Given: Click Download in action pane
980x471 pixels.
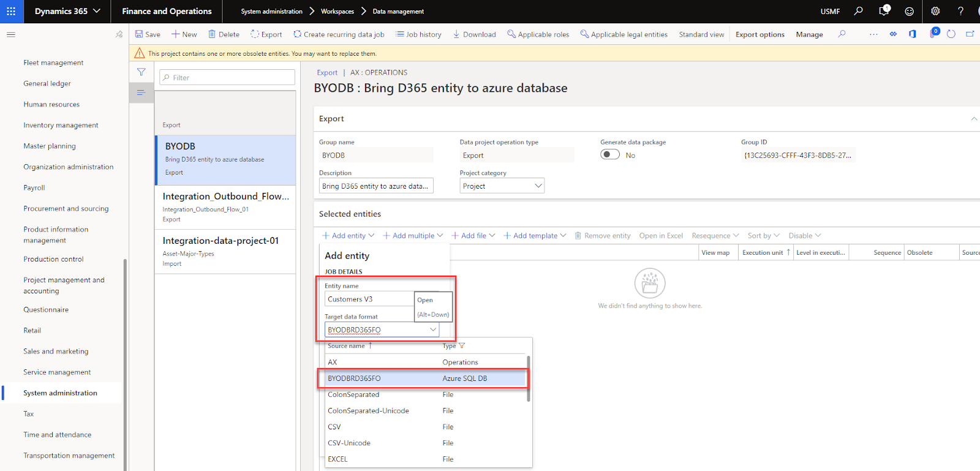Looking at the screenshot, I should pos(475,34).
